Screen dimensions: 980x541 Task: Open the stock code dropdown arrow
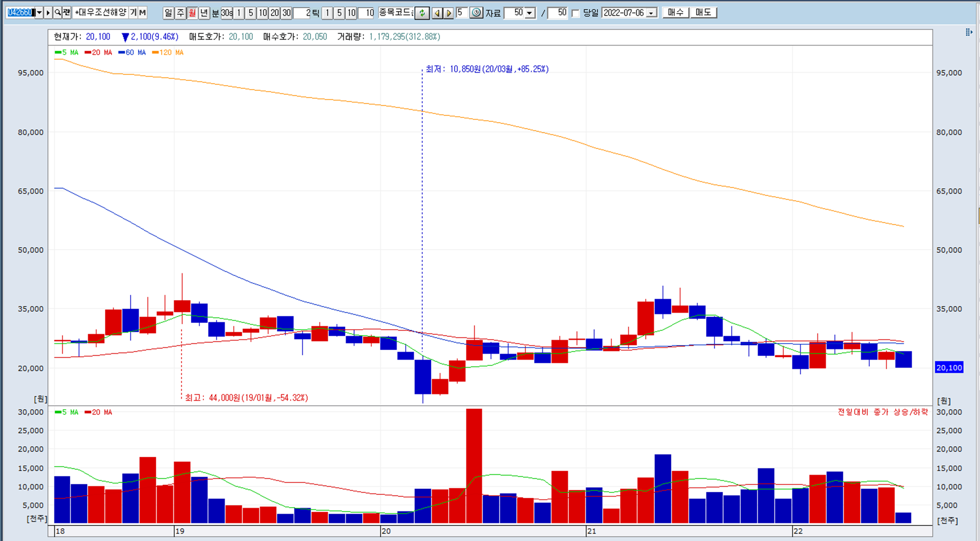[39, 13]
